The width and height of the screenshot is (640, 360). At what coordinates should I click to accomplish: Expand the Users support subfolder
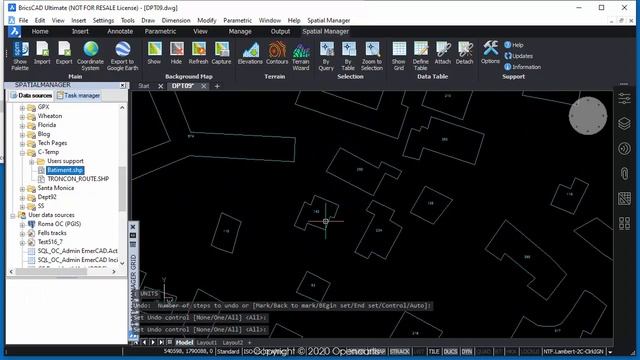tap(31, 162)
